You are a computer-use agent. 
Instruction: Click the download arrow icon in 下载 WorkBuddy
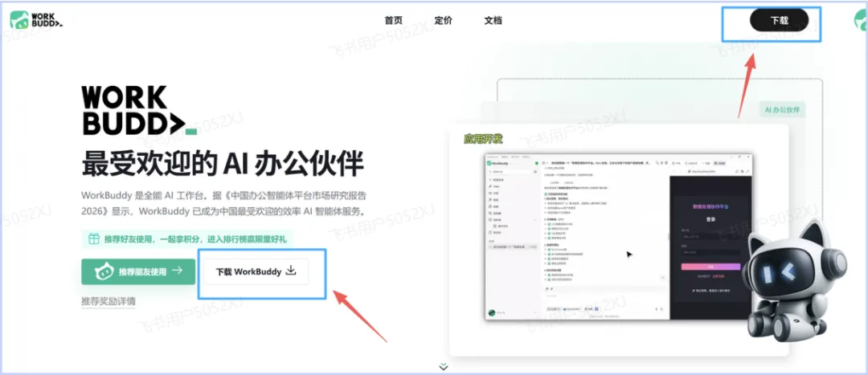[x=291, y=271]
